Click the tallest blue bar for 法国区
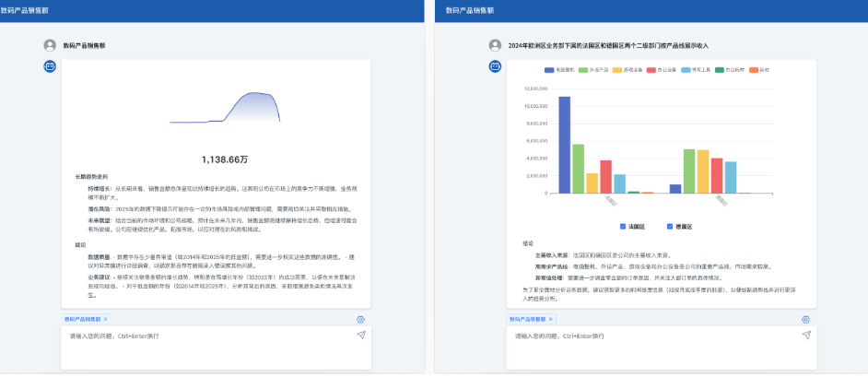 pos(564,145)
